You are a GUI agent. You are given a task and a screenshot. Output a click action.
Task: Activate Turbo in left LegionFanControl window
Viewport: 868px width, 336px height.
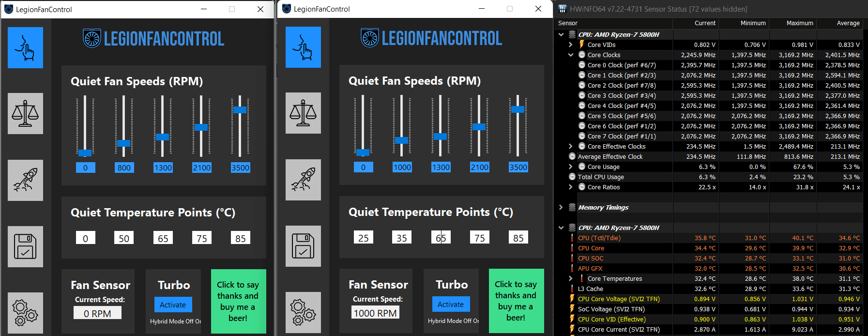[173, 305]
